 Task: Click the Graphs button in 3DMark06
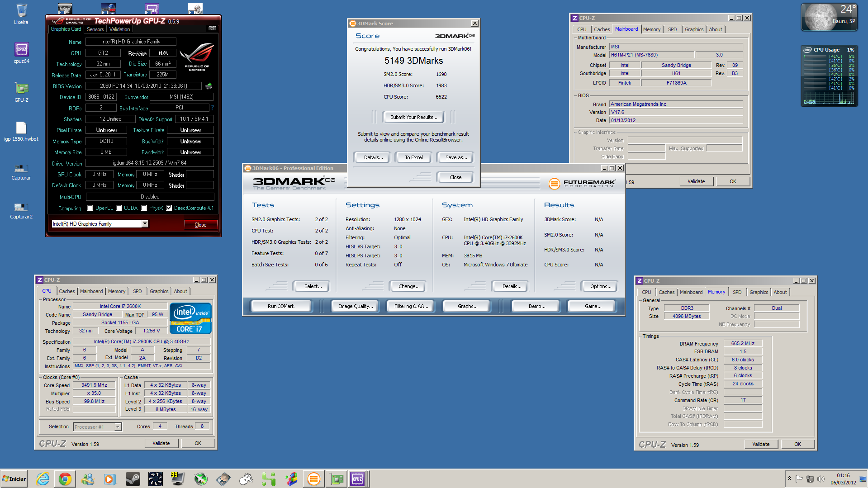(467, 306)
